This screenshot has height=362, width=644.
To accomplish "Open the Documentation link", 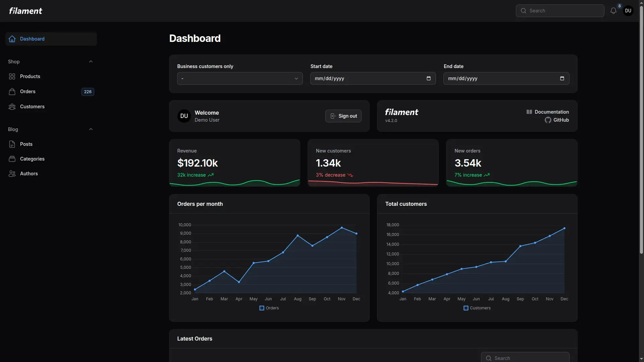I will click(x=551, y=112).
